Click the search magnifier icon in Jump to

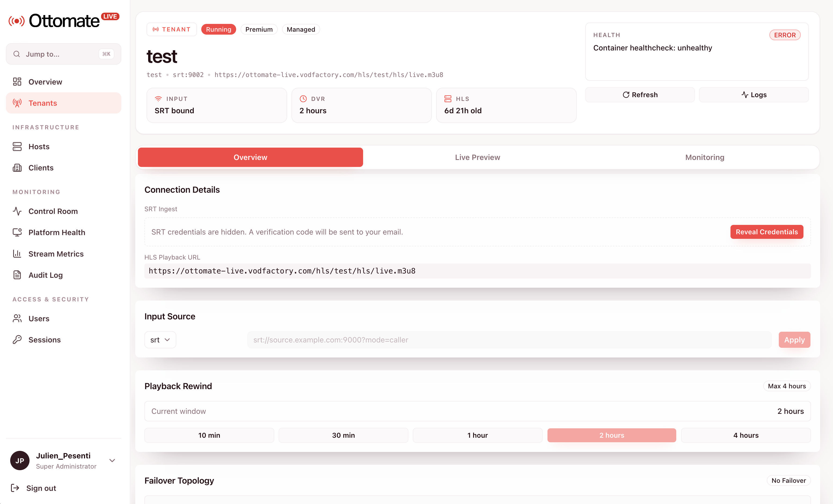17,54
